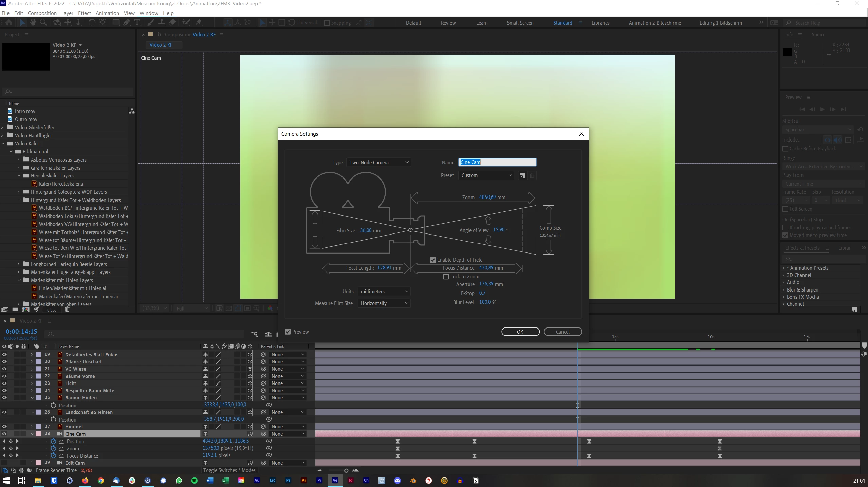868x487 pixels.
Task: Select the Type tool
Action: tap(137, 22)
